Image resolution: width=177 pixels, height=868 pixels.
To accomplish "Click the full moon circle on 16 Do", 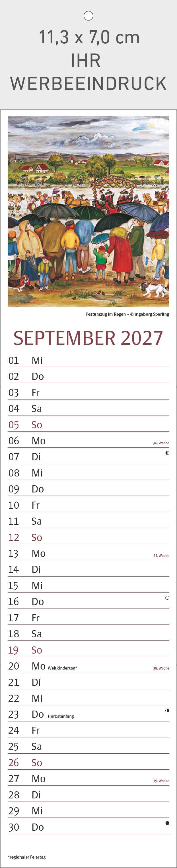I will point(167,598).
